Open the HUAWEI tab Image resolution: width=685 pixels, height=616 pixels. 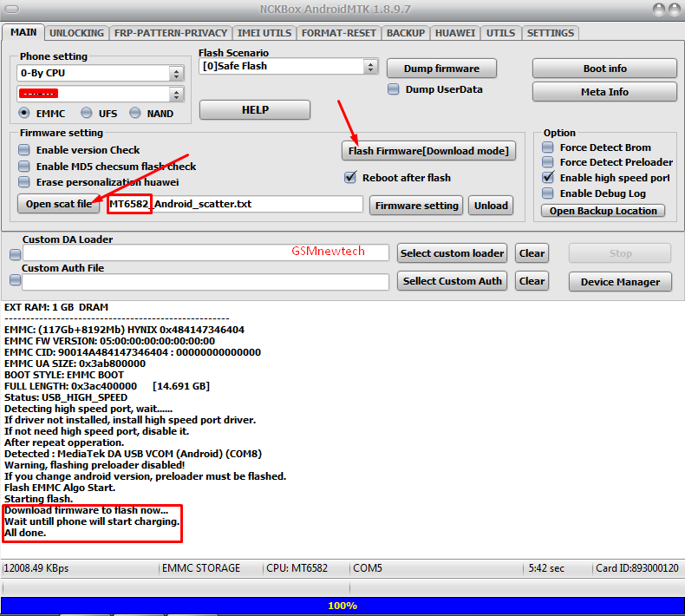pos(454,33)
